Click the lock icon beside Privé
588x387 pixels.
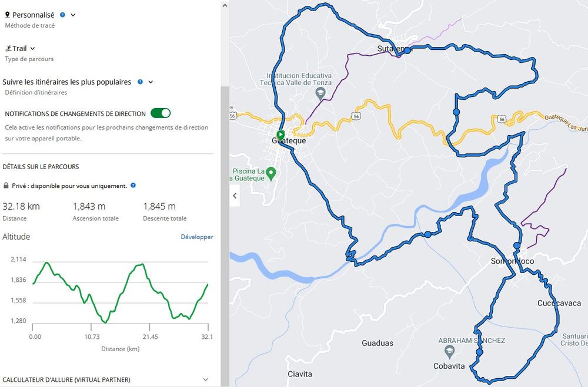coord(6,186)
